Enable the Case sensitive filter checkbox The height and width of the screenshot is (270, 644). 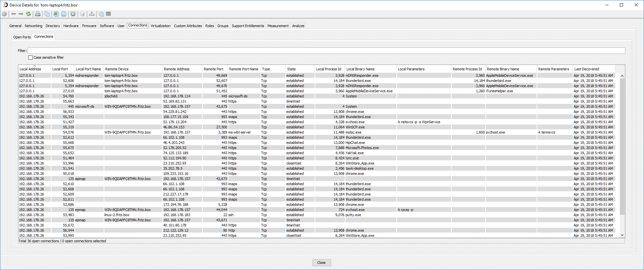(31, 57)
